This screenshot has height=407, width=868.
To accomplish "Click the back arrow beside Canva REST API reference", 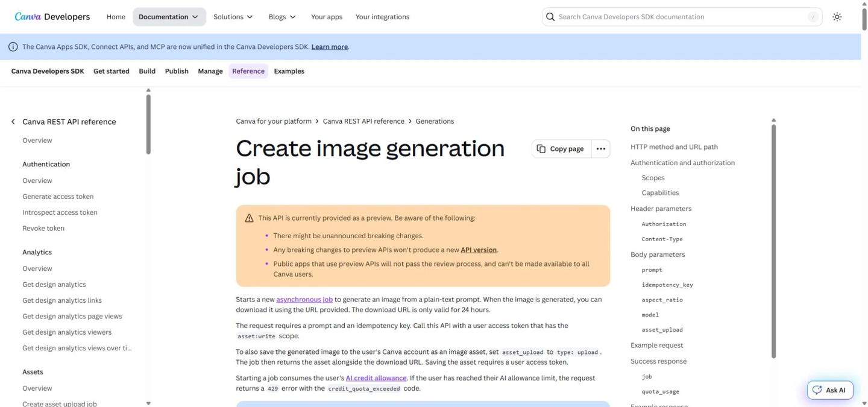I will click(x=13, y=122).
